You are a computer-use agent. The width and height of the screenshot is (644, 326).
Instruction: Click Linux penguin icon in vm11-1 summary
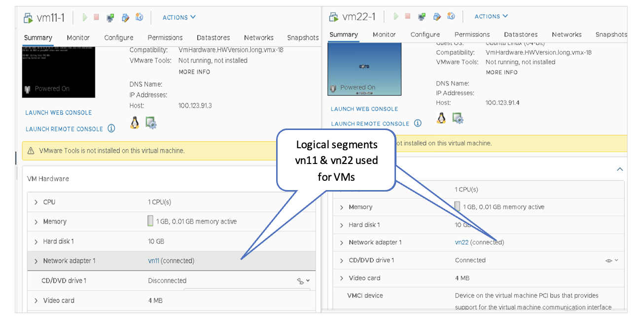pyautogui.click(x=135, y=122)
